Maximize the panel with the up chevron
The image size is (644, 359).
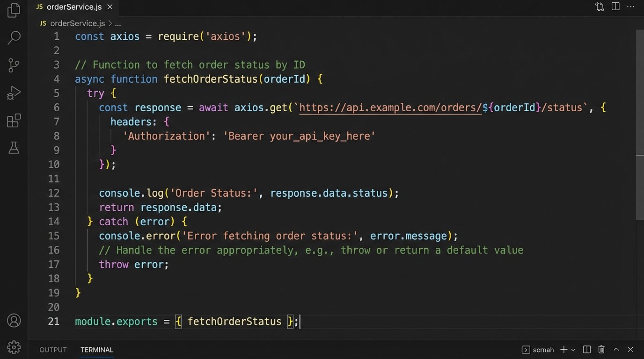tap(616, 350)
